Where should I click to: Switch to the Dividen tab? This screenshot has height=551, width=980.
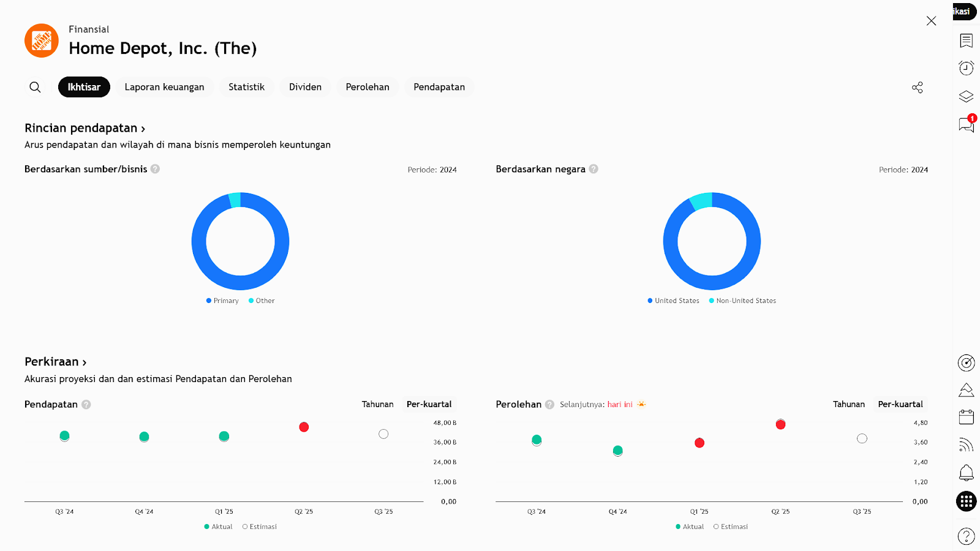(x=305, y=87)
